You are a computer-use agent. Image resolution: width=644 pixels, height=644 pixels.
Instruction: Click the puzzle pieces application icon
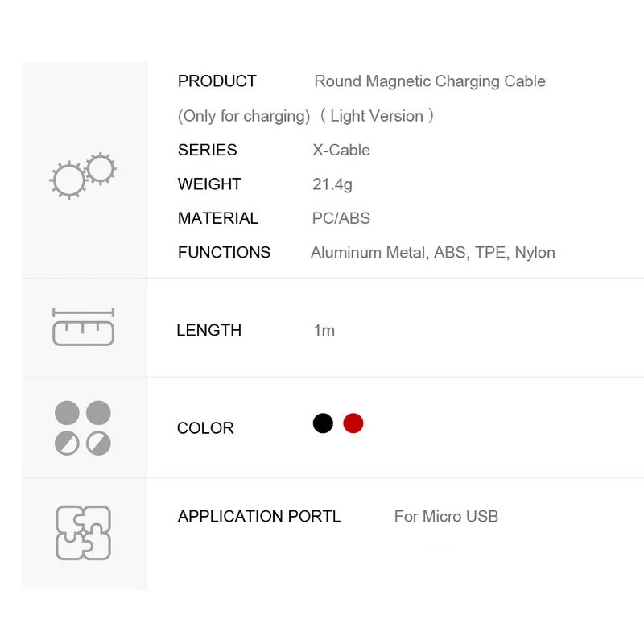coord(83,533)
